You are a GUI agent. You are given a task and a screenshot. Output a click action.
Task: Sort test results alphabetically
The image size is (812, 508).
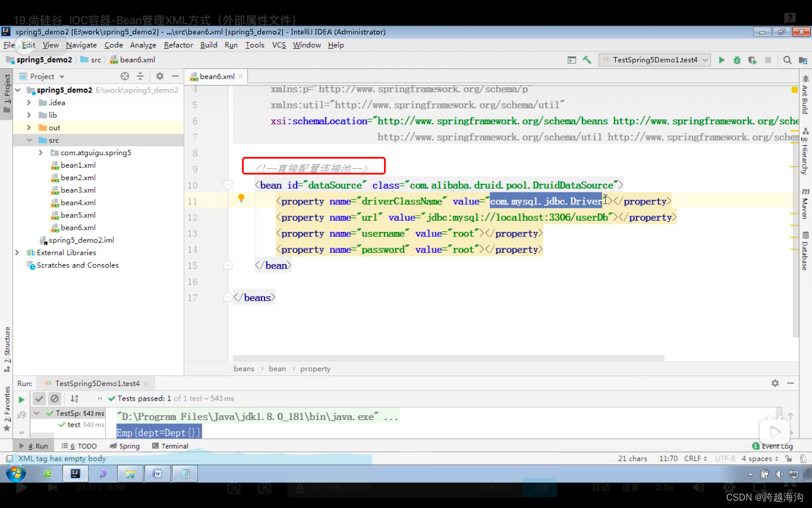74,398
